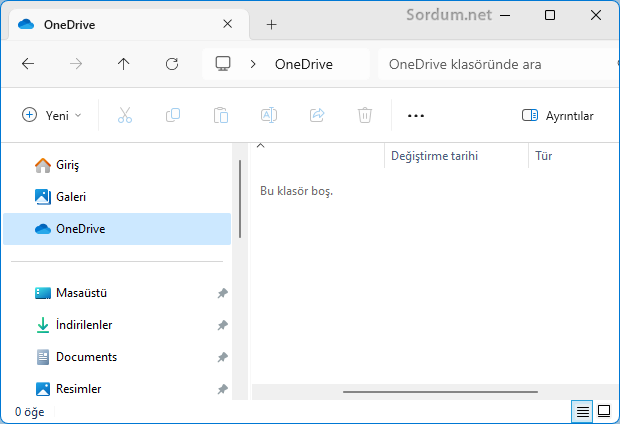This screenshot has height=424, width=620.
Task: Select OneDrive in the address bar
Action: pyautogui.click(x=304, y=64)
